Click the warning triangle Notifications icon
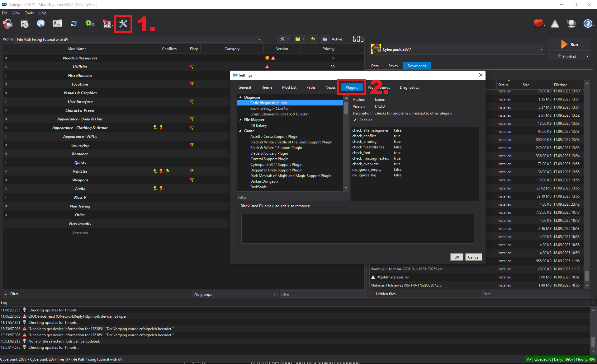Image resolution: width=597 pixels, height=364 pixels. 555,24
